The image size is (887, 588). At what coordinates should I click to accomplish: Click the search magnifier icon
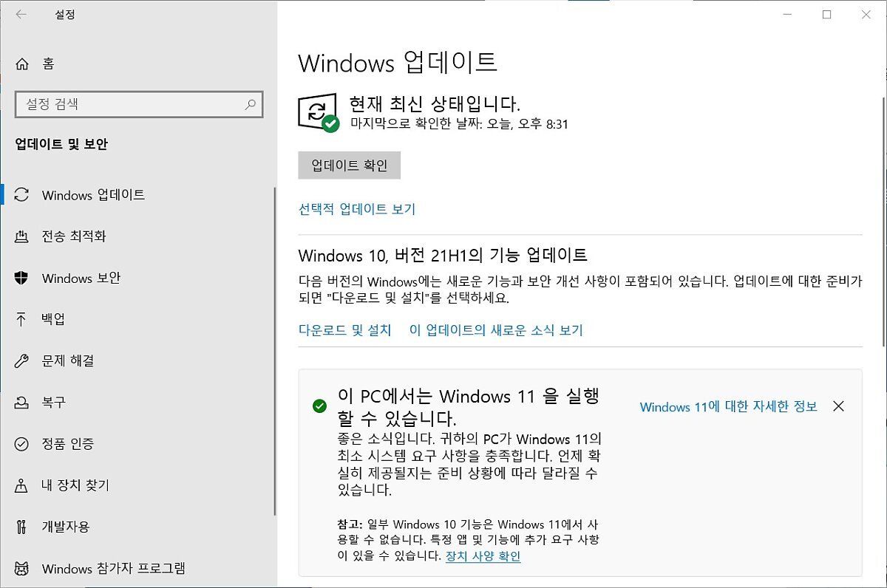(x=251, y=105)
